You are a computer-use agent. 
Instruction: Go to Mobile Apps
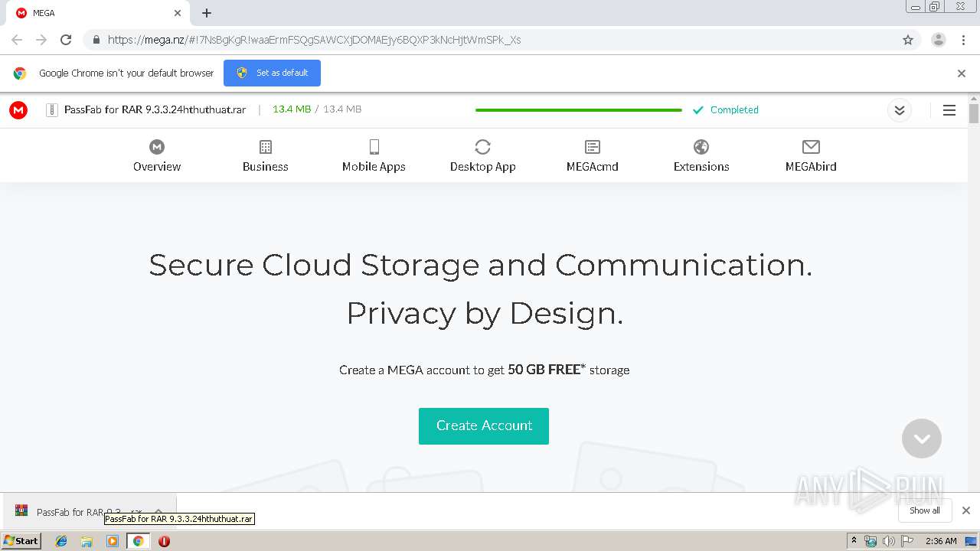374,156
